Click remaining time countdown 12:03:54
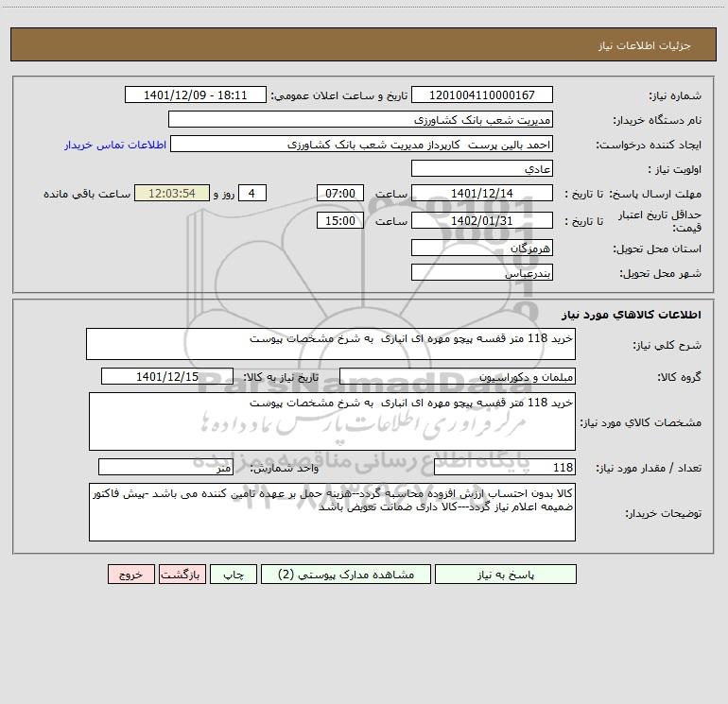Image resolution: width=728 pixels, height=704 pixels. 172,193
